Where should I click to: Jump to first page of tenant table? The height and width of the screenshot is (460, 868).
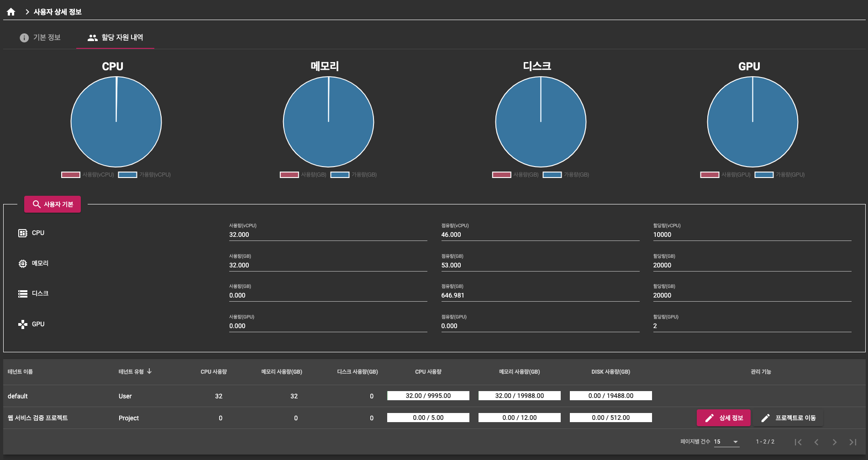tap(798, 442)
